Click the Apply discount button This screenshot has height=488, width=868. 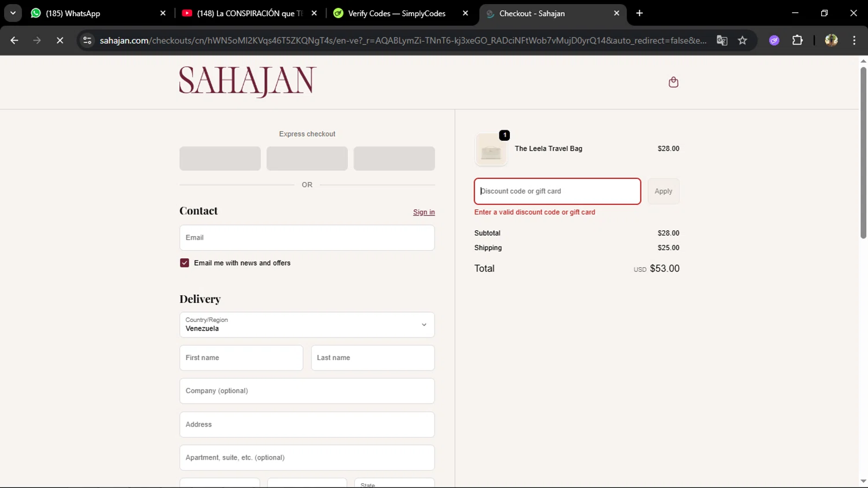[x=663, y=191]
